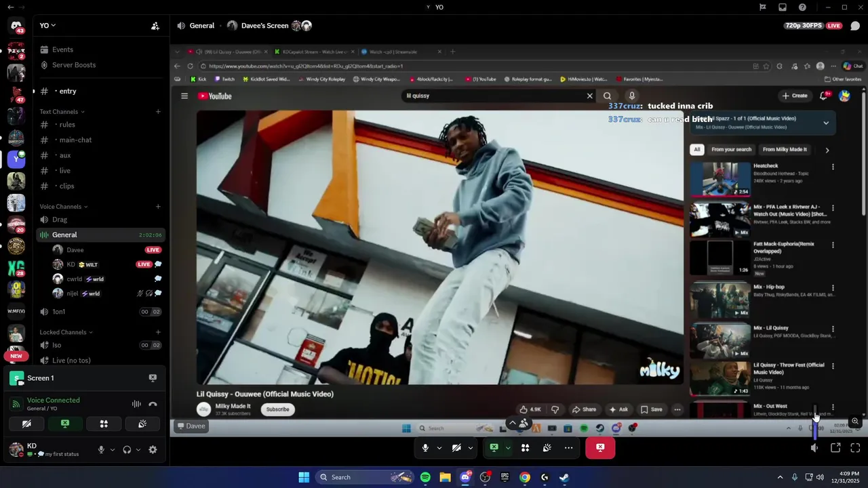Click the NEW badge in the server list
Viewport: 868px width, 488px height.
click(x=16, y=356)
